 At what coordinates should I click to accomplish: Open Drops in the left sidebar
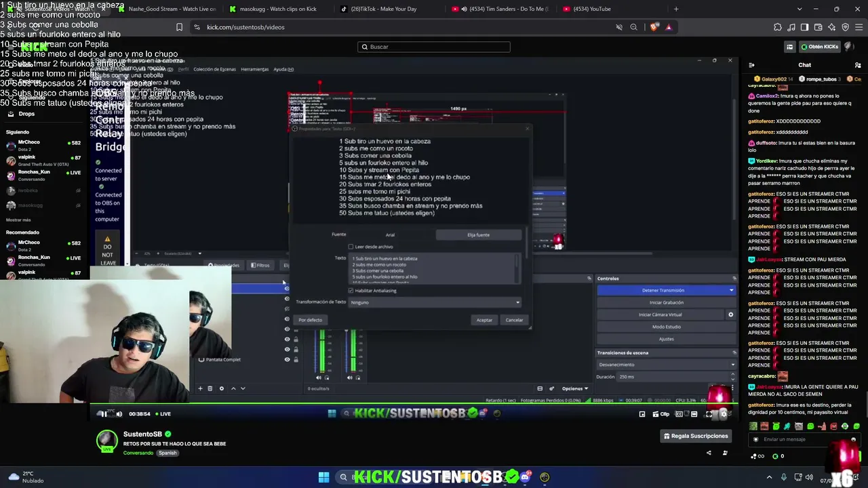pos(26,114)
